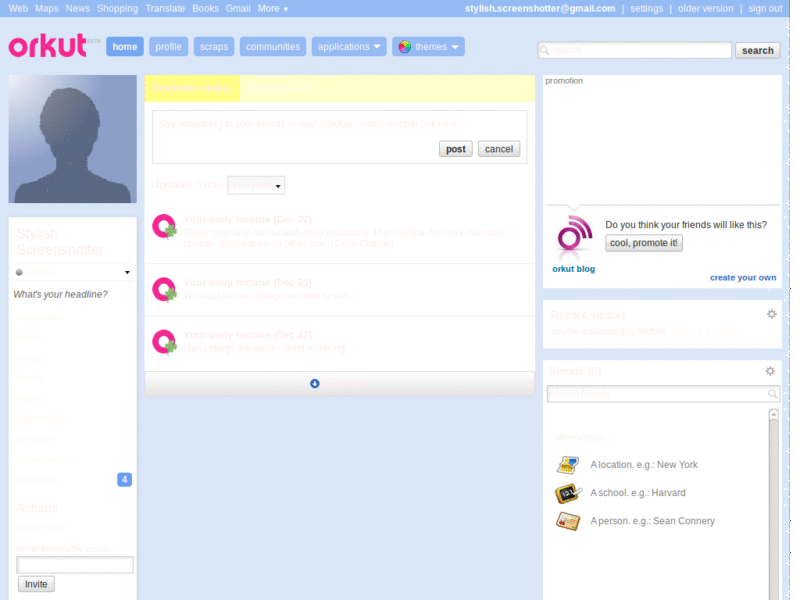Open the themes color wheel menu
This screenshot has height=600, width=800.
[x=428, y=46]
